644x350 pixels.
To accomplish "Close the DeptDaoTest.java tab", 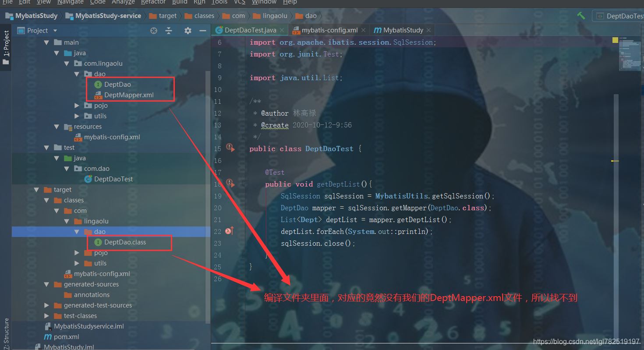I will pyautogui.click(x=282, y=30).
